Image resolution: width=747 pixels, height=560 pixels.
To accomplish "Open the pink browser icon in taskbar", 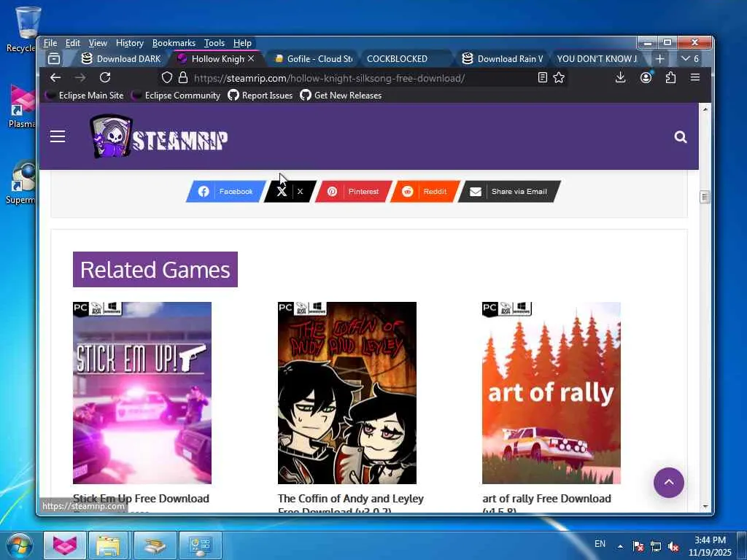I will tap(65, 545).
